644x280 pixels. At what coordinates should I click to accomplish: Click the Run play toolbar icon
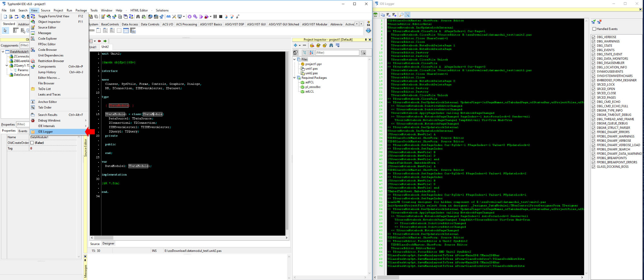[201, 17]
